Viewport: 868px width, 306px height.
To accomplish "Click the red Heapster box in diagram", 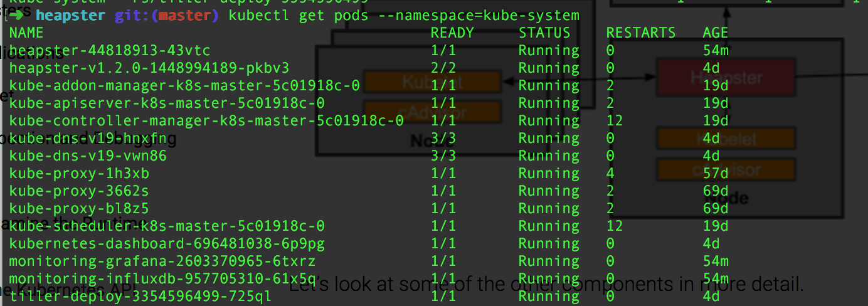I will click(x=726, y=78).
